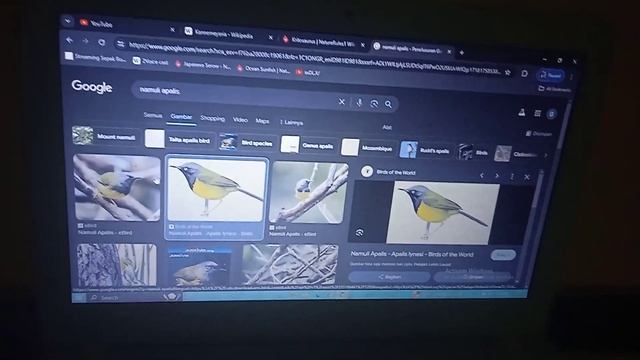Open Search Labs flask icon
This screenshot has height=360, width=640.
point(522,112)
